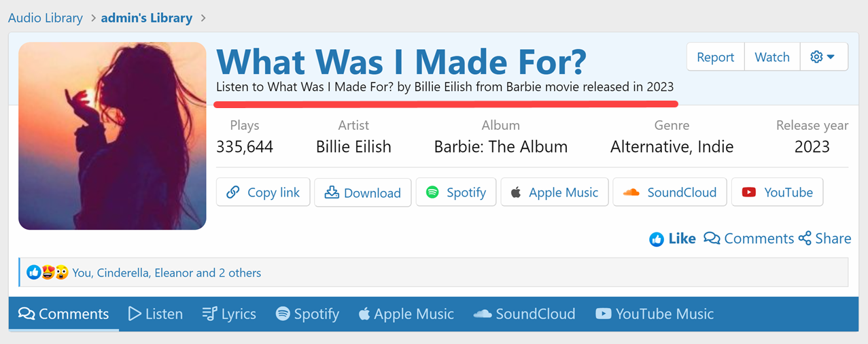The width and height of the screenshot is (868, 344).
Task: Open Apple Music button link
Action: tap(554, 192)
